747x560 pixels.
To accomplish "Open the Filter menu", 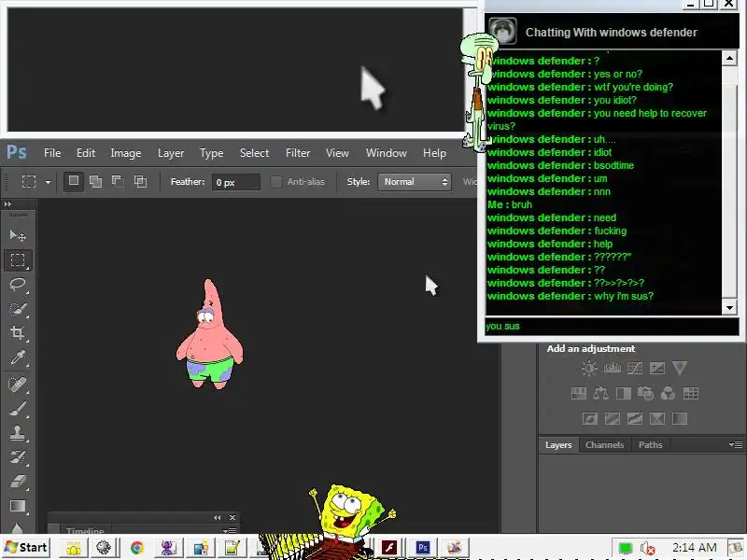I will pyautogui.click(x=298, y=153).
